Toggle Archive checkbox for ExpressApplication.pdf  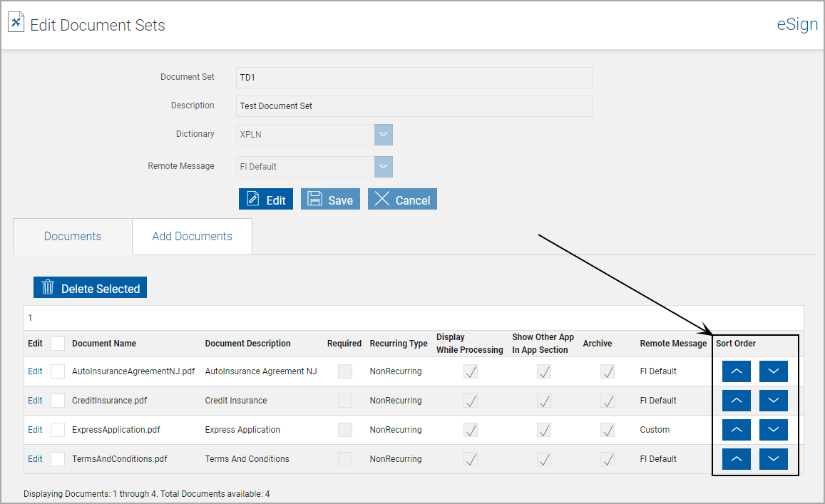[x=608, y=429]
